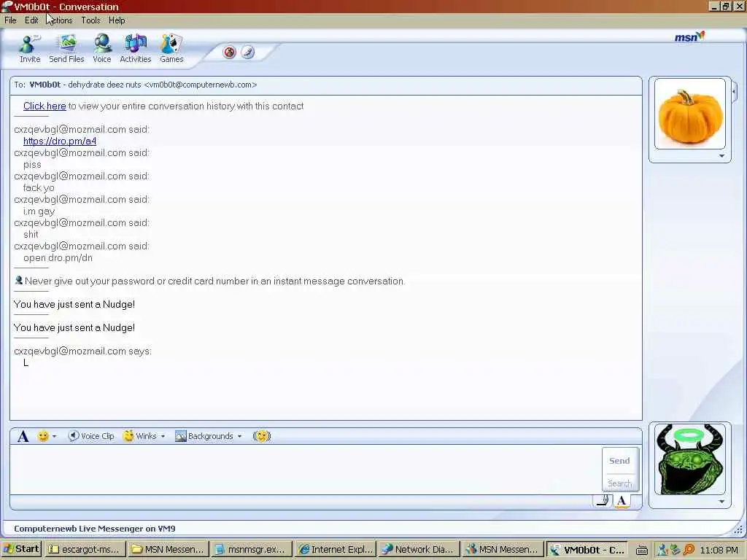Click my green monster display picture
This screenshot has height=560, width=747.
[690, 459]
